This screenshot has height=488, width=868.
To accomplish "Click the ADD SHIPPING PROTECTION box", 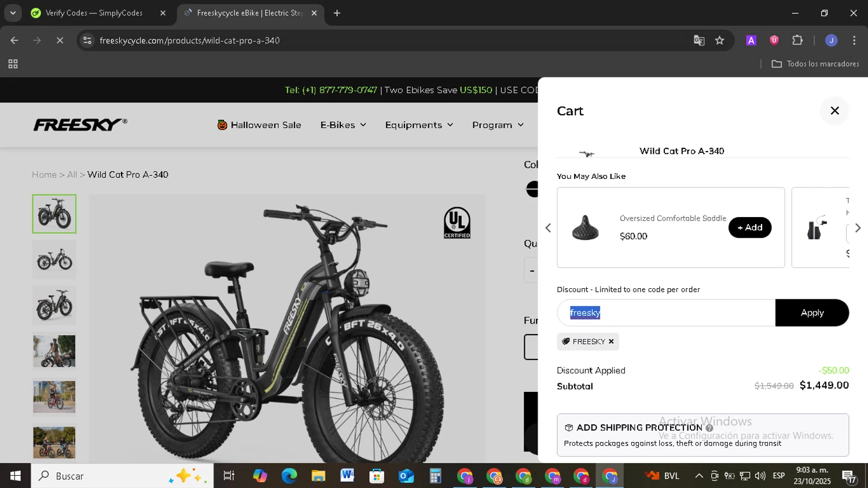I will [703, 435].
